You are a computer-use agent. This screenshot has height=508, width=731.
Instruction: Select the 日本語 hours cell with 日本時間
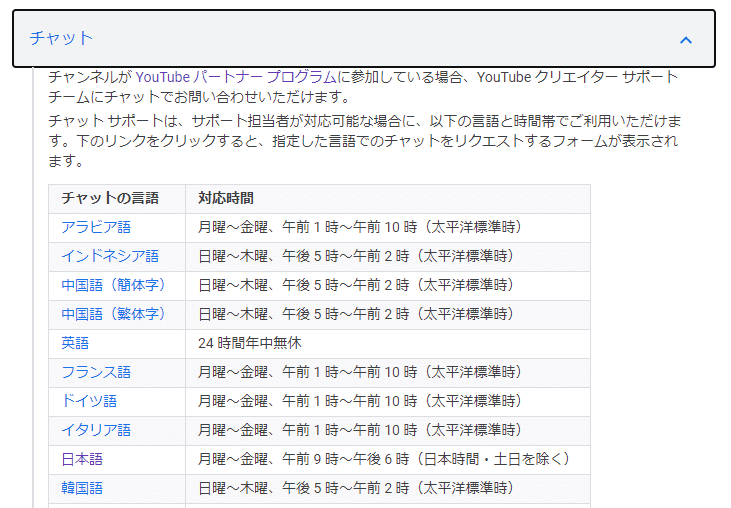(x=388, y=460)
